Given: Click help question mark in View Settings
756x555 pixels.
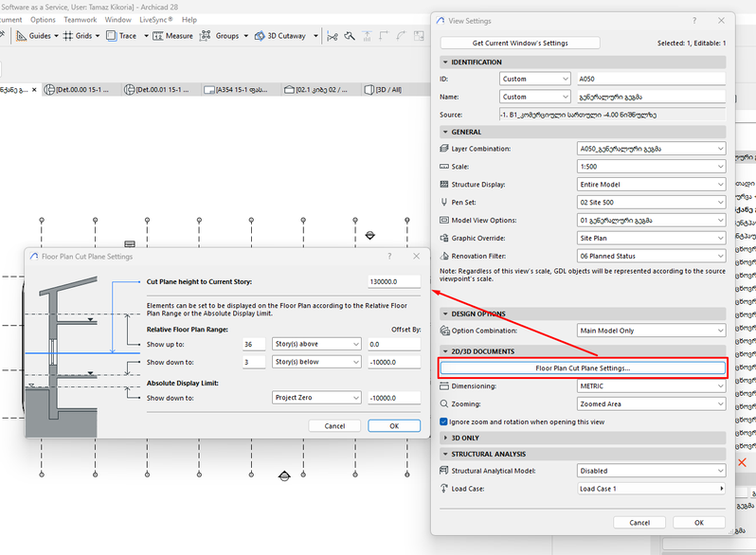Looking at the screenshot, I should (694, 21).
